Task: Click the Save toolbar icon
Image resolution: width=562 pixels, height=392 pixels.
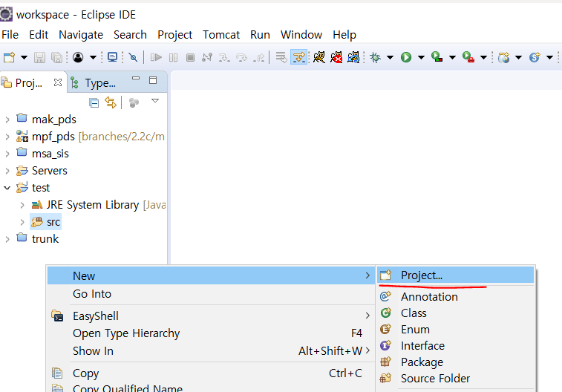Action: coord(39,57)
